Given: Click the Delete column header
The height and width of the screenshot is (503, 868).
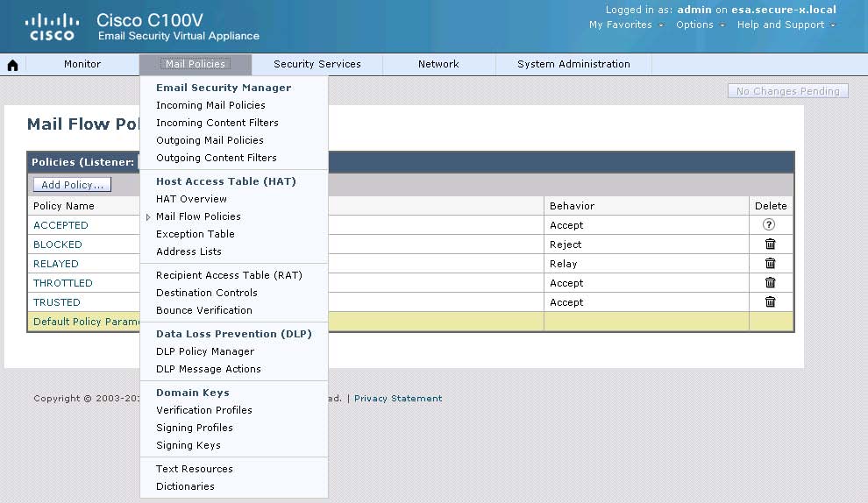Looking at the screenshot, I should pyautogui.click(x=771, y=206).
